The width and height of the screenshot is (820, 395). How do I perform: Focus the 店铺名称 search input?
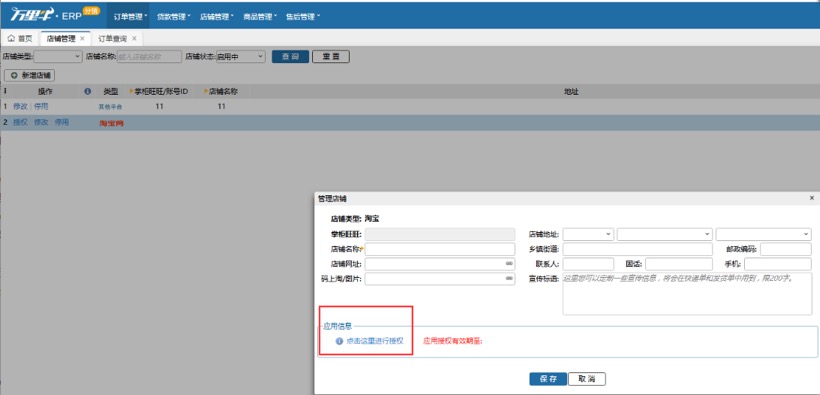click(x=149, y=57)
